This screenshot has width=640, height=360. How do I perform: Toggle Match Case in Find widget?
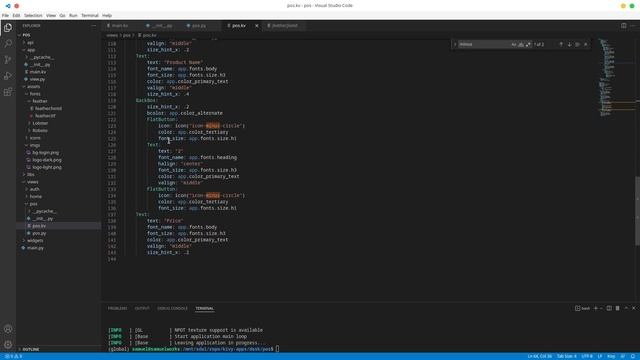[513, 44]
